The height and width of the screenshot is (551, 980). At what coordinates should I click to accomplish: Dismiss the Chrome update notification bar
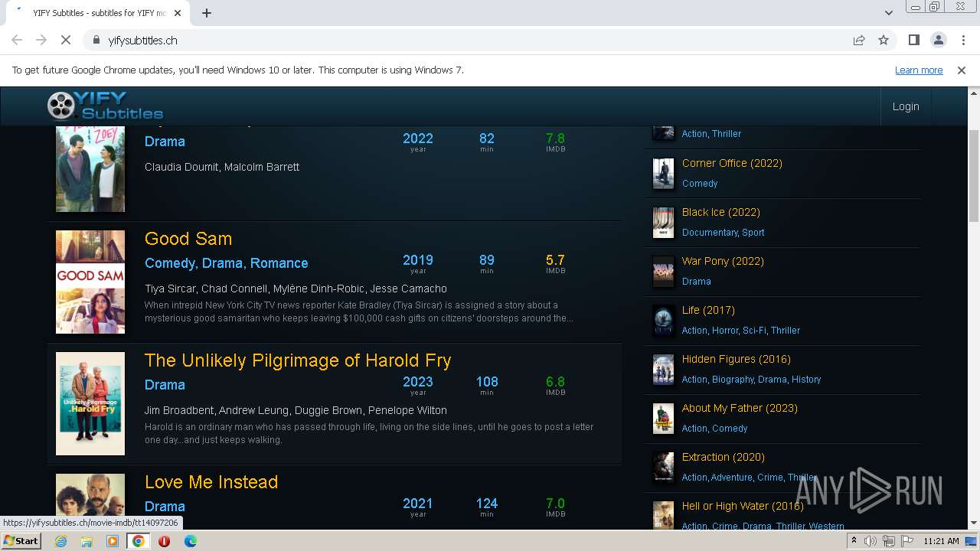click(x=962, y=70)
